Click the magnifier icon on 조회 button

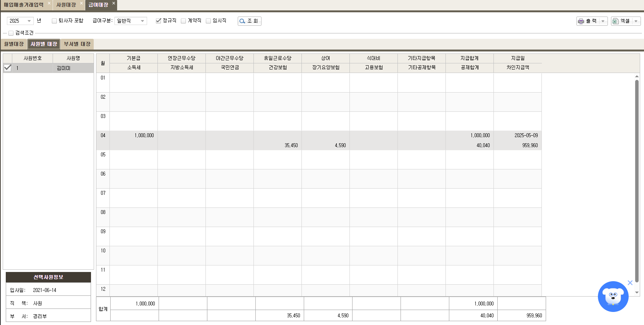click(x=242, y=21)
